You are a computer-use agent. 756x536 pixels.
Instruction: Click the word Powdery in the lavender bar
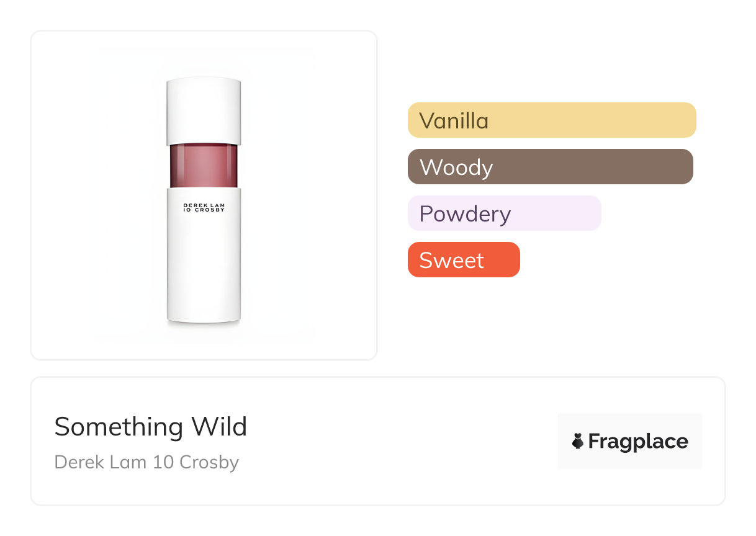(x=465, y=213)
